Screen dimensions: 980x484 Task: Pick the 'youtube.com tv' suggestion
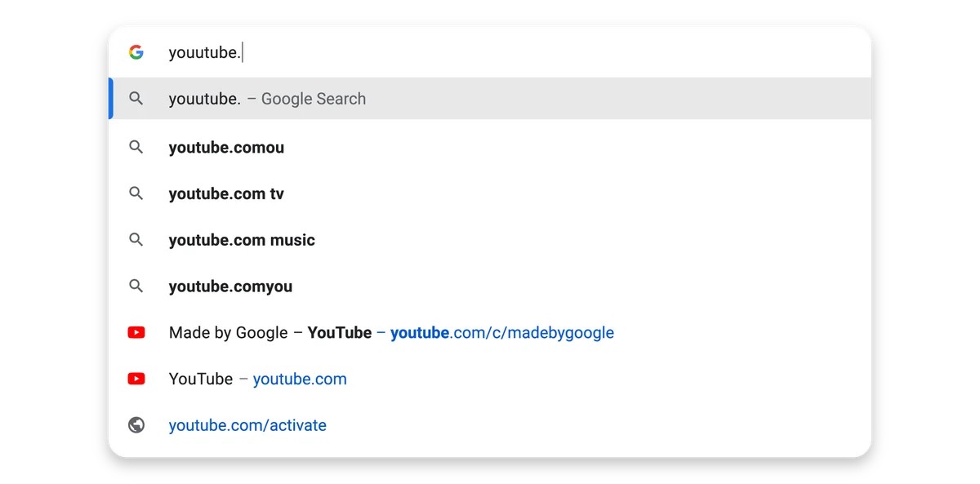pos(490,194)
